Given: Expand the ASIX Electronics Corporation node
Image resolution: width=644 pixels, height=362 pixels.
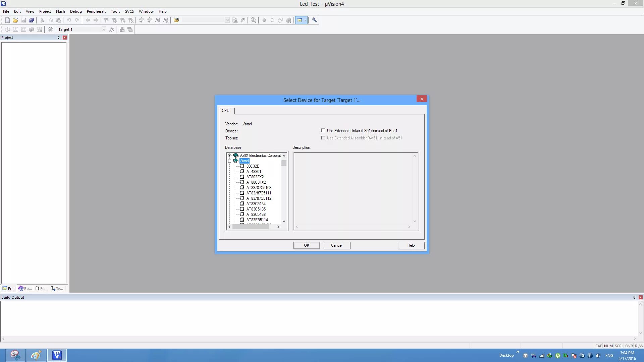Looking at the screenshot, I should pyautogui.click(x=230, y=156).
